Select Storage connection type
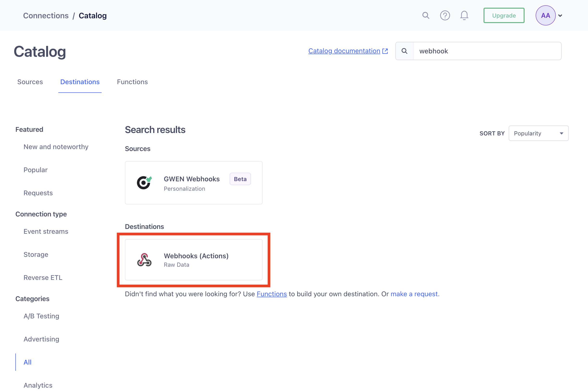 (36, 254)
